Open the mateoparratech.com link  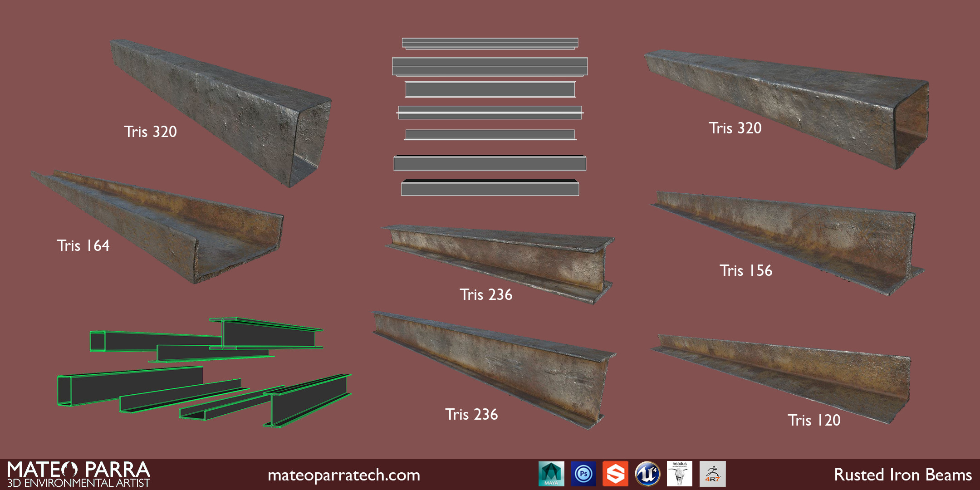point(344,475)
